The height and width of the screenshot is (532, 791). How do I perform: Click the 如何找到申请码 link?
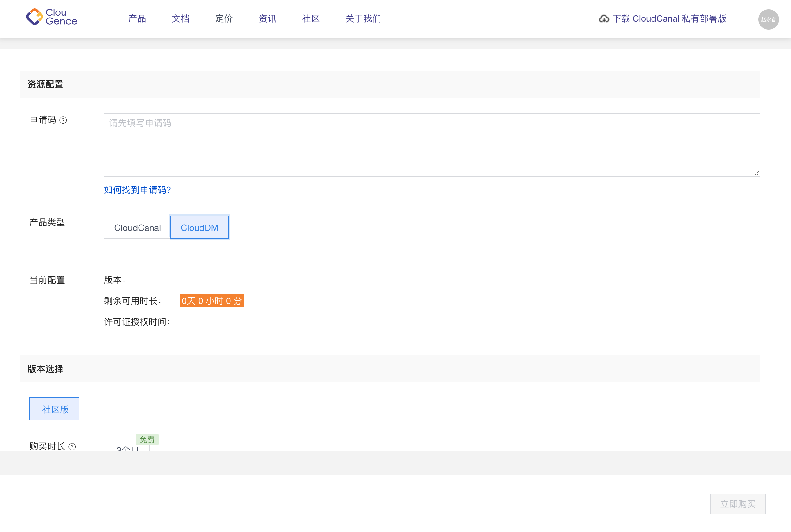click(137, 190)
